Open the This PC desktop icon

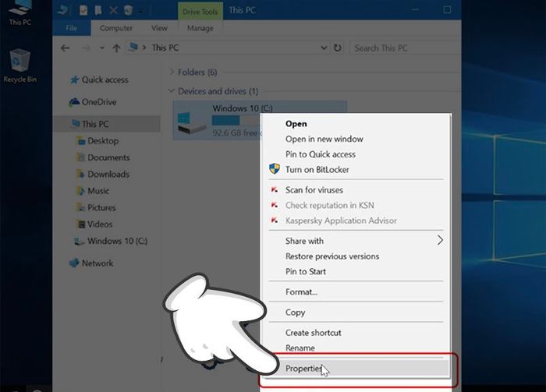pos(19,12)
